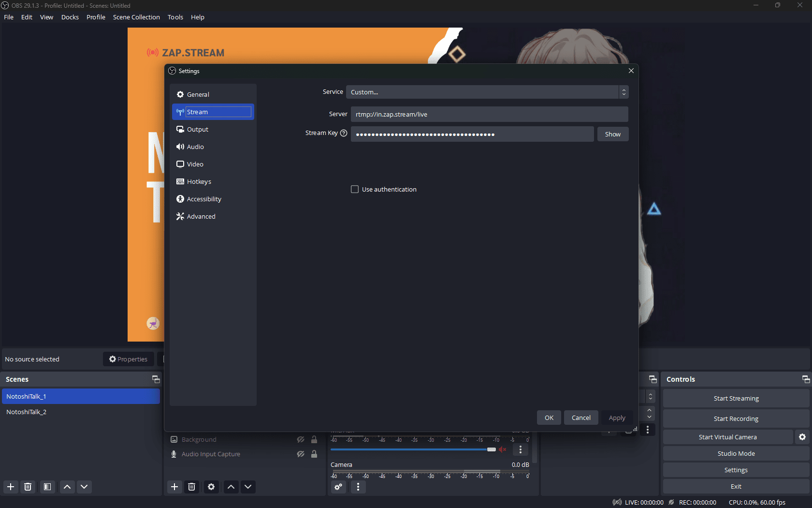Screen dimensions: 812x508
Task: Open the Service dropdown showing Custom...
Action: coord(487,92)
